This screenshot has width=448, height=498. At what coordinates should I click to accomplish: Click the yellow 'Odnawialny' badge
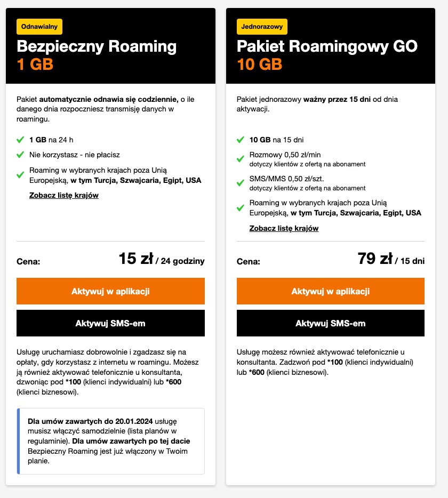pos(39,27)
